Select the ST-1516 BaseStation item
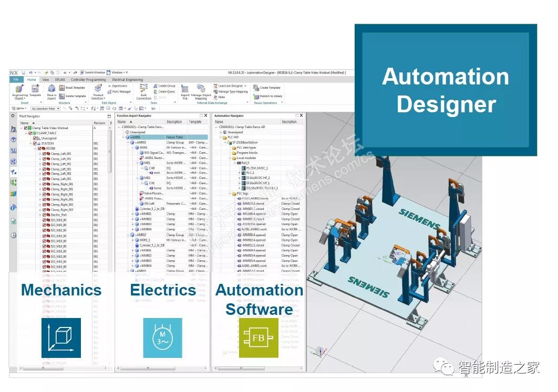Image resolution: width=558 pixels, height=392 pixels. (245, 143)
